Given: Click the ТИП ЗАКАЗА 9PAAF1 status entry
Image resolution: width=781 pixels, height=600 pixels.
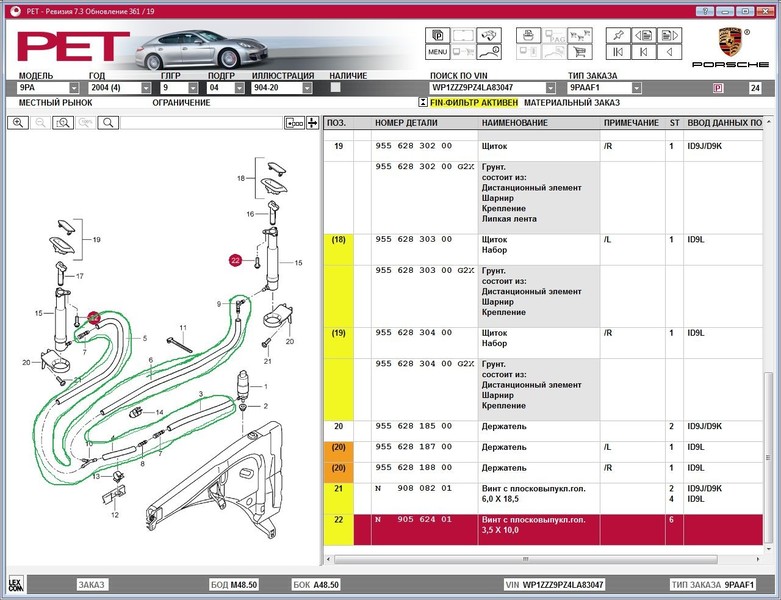Looking at the screenshot, I should 713,585.
